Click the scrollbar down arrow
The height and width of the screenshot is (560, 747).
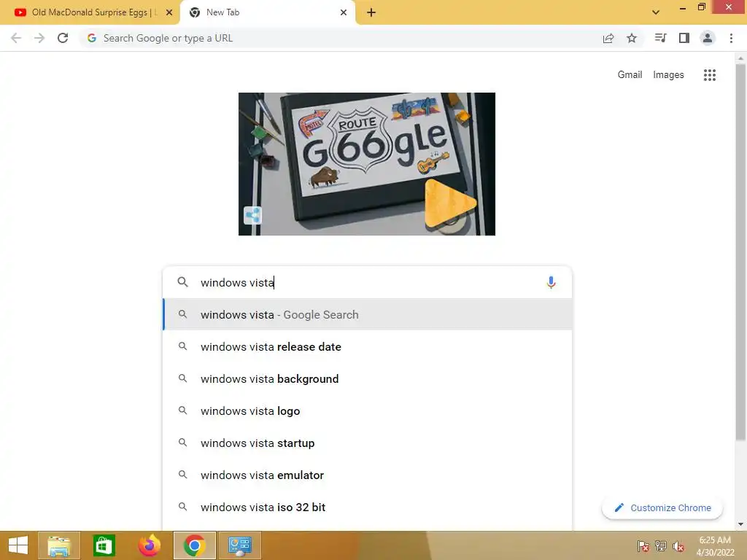740,524
